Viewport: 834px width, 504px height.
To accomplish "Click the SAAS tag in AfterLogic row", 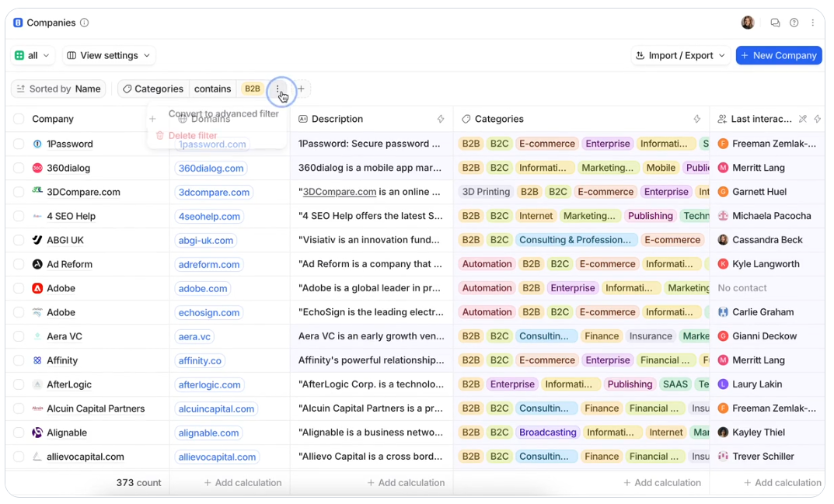I will coord(675,384).
